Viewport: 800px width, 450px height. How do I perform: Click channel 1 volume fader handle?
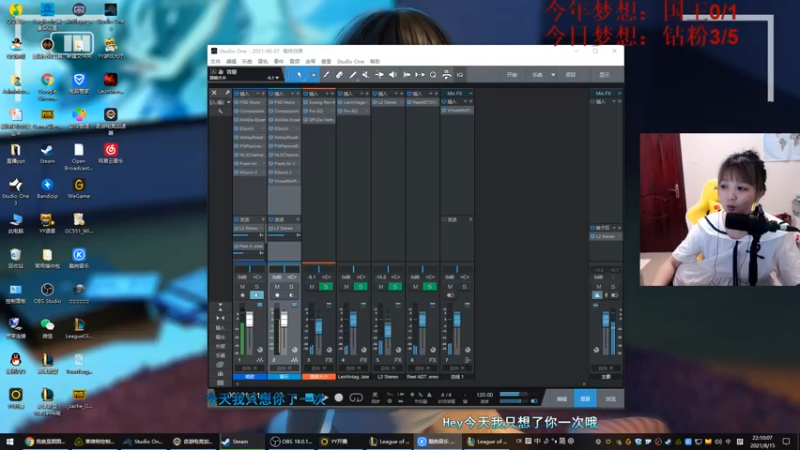[x=249, y=320]
